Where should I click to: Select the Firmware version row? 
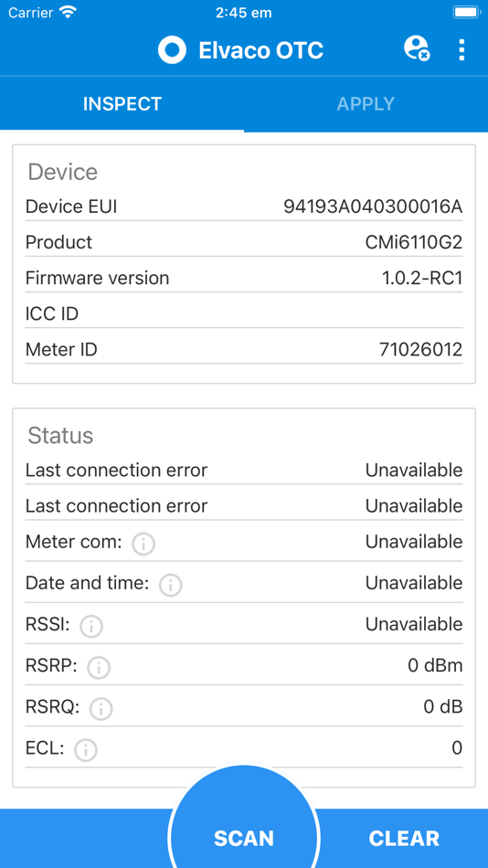click(x=244, y=278)
